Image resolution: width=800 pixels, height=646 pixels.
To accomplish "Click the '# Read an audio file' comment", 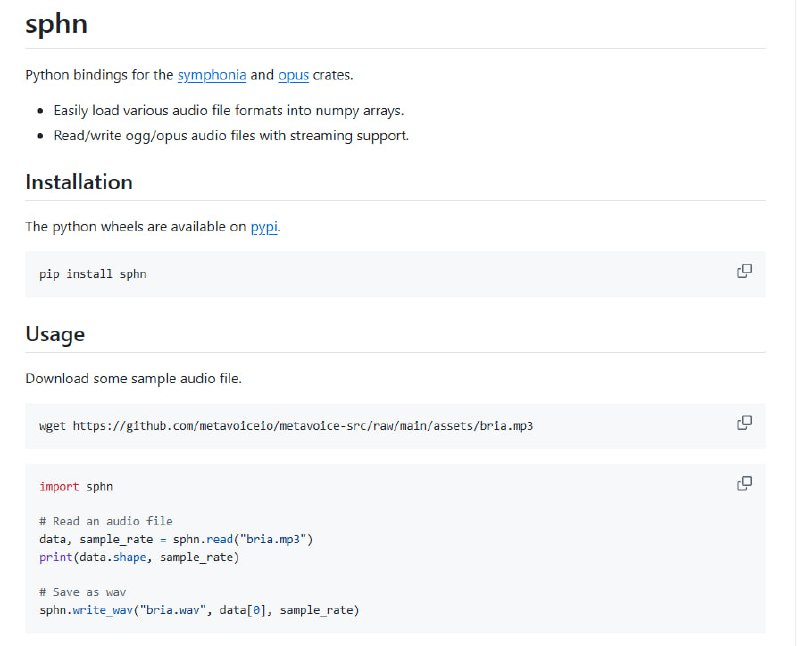I will [x=106, y=521].
